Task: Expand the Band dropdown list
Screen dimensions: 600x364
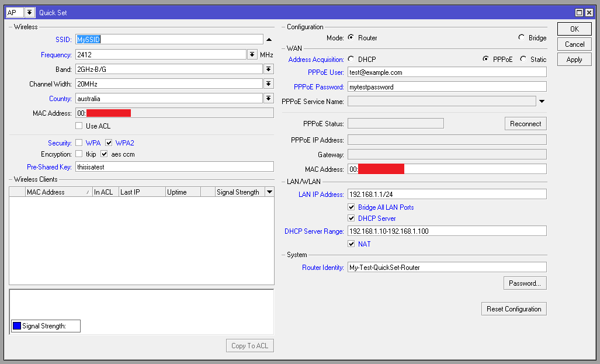Action: [x=269, y=70]
